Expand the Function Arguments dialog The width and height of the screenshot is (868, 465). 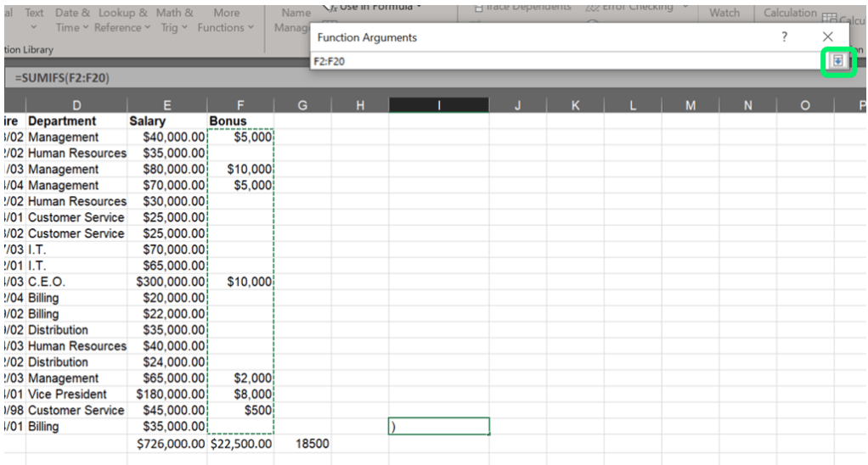pos(838,61)
